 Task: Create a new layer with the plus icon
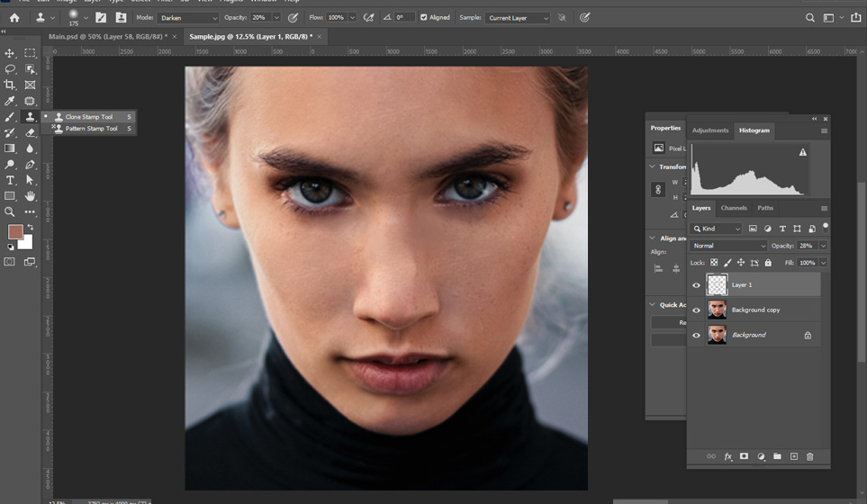(x=794, y=456)
